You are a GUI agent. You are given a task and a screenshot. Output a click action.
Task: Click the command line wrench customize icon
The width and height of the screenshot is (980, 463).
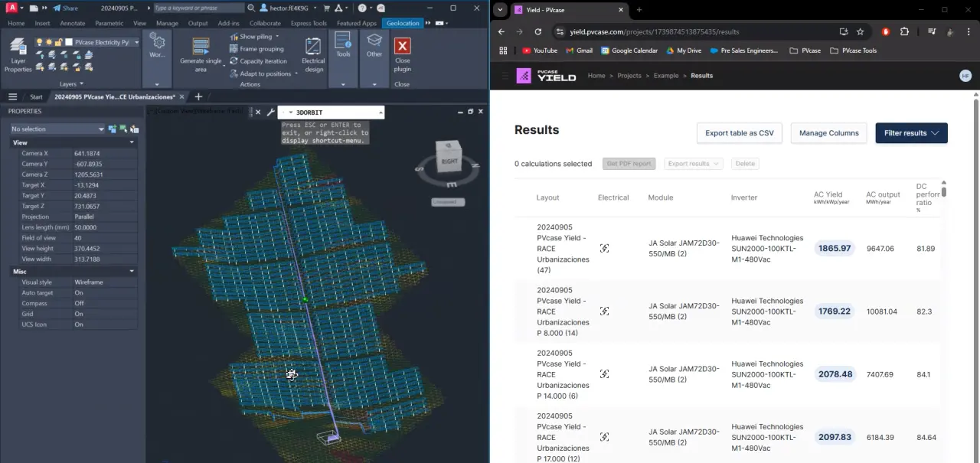click(x=270, y=112)
